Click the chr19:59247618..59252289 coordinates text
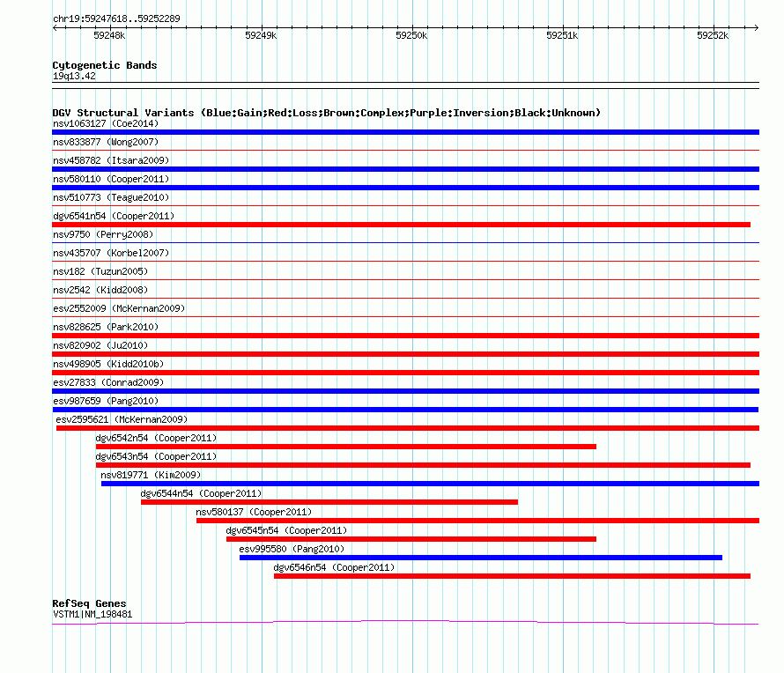The image size is (784, 673). point(116,19)
